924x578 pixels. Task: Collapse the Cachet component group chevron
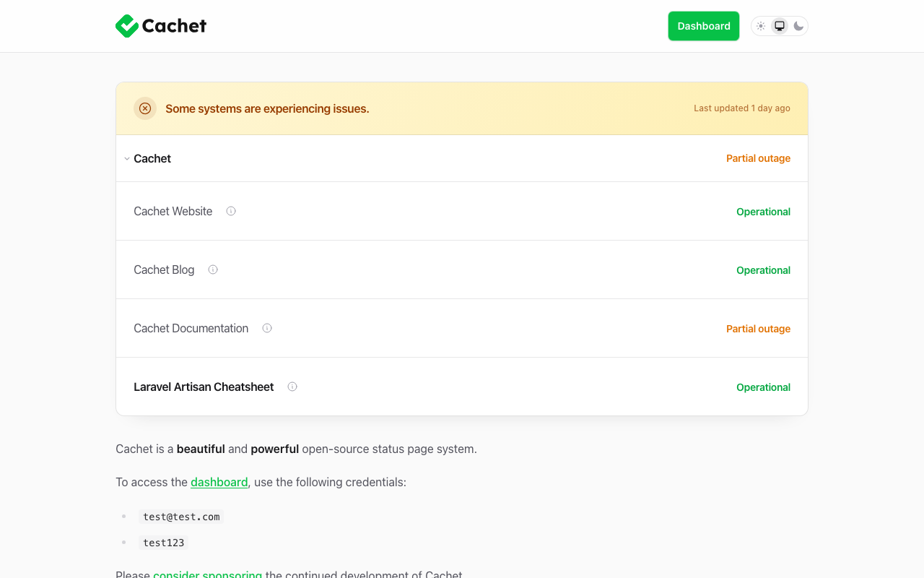point(127,159)
